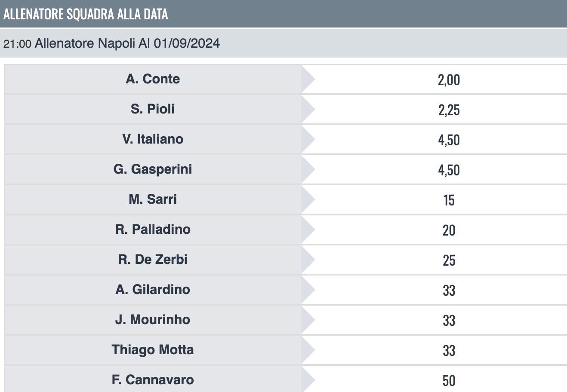Screen dimensions: 567x392
Task: Choose A. Gilardino odds of 33
Action: (449, 290)
